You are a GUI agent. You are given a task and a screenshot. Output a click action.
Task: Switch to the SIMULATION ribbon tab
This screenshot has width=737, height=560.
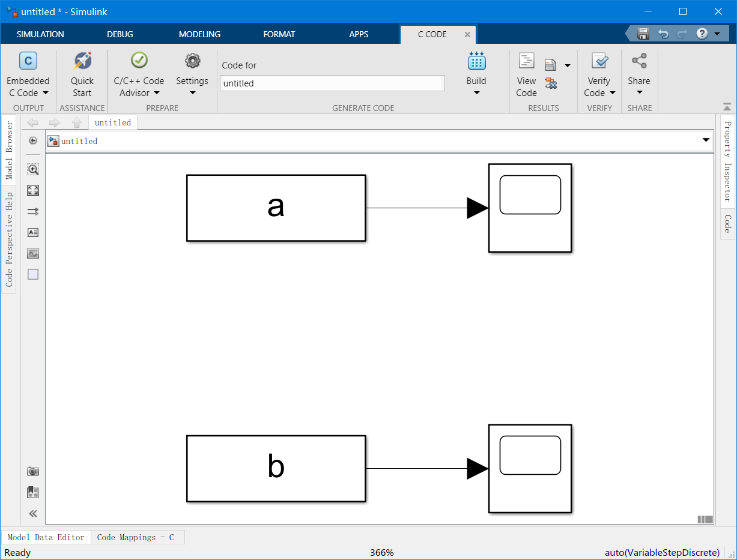coord(40,34)
